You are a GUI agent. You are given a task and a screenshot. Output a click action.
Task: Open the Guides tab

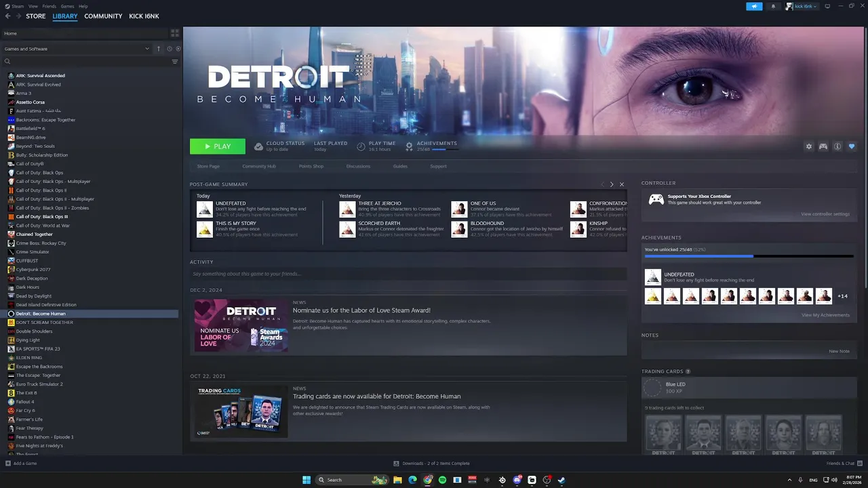[x=400, y=166]
